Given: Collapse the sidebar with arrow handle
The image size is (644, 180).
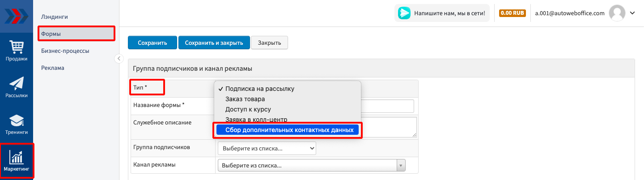Looking at the screenshot, I should [119, 58].
